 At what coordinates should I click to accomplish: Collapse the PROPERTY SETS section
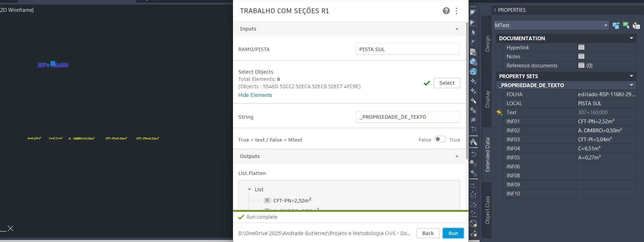point(632,76)
